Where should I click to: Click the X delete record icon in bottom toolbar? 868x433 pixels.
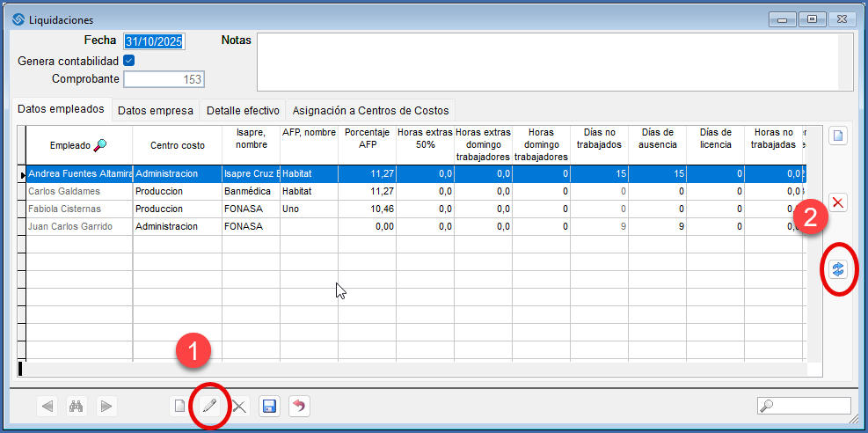239,406
